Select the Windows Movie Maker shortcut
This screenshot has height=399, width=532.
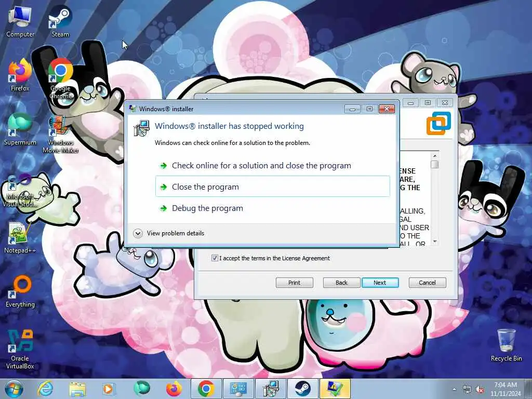(x=60, y=134)
